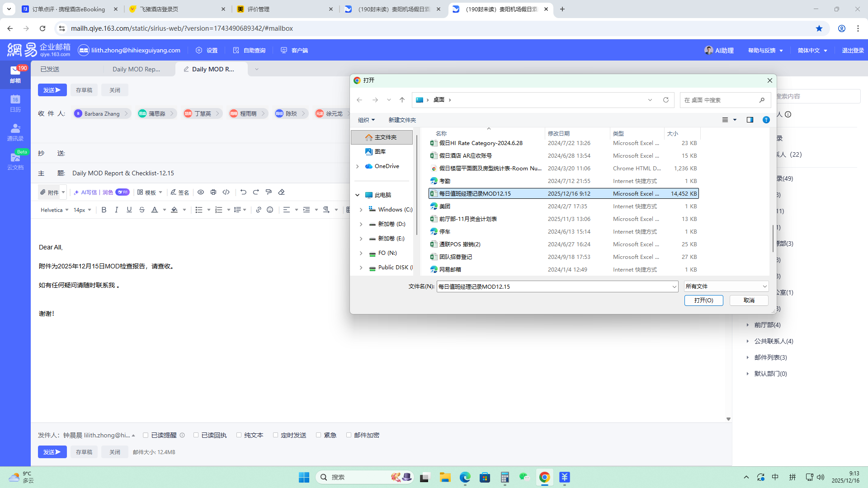Check the 定时发送 option
Screen dimensions: 868x488
(x=275, y=435)
